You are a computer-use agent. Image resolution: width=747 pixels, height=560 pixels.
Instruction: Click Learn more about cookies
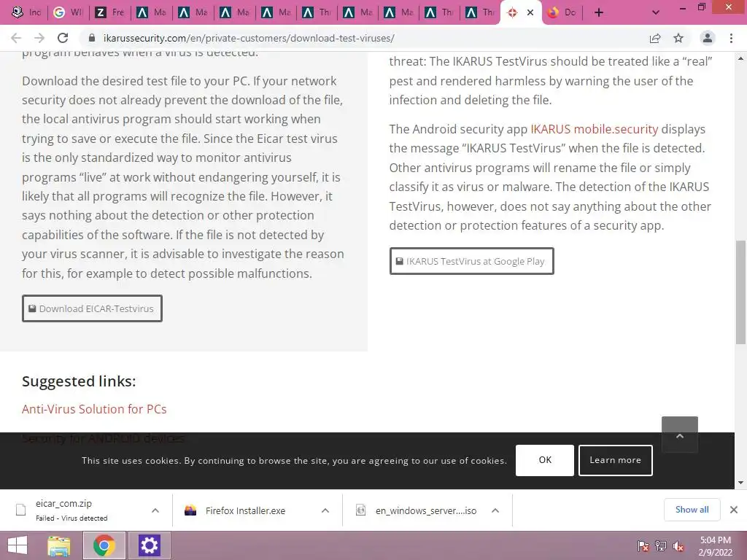click(x=616, y=460)
